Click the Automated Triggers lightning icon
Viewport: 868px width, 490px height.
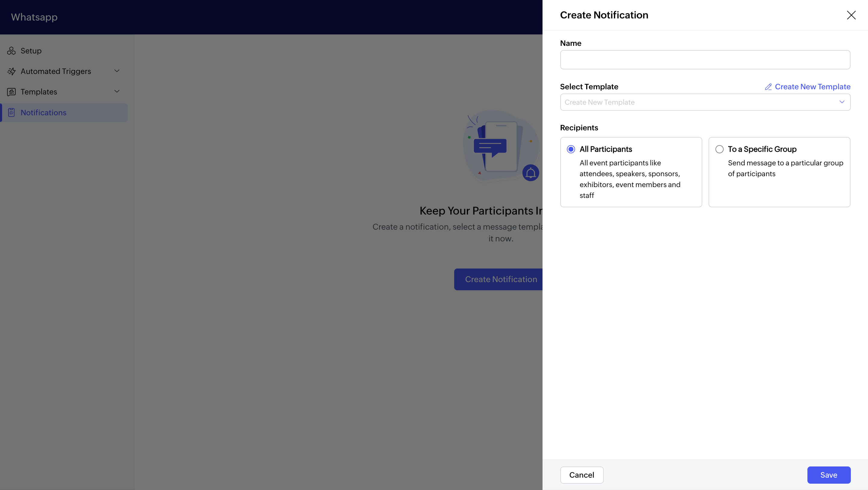[11, 72]
